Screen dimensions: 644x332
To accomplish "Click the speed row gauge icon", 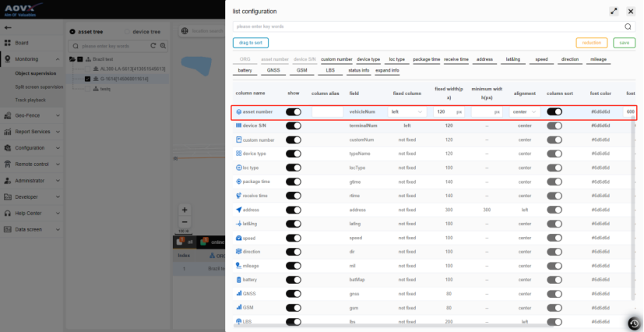I will (238, 238).
